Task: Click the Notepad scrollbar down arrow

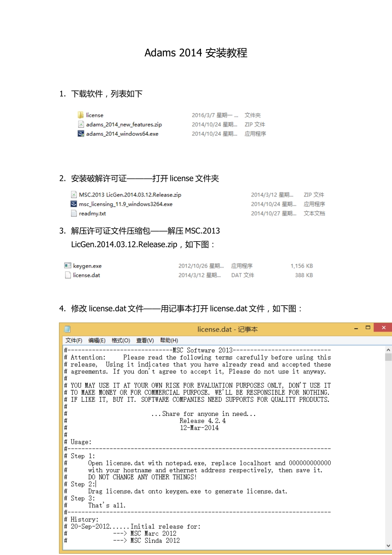Action: point(388,545)
